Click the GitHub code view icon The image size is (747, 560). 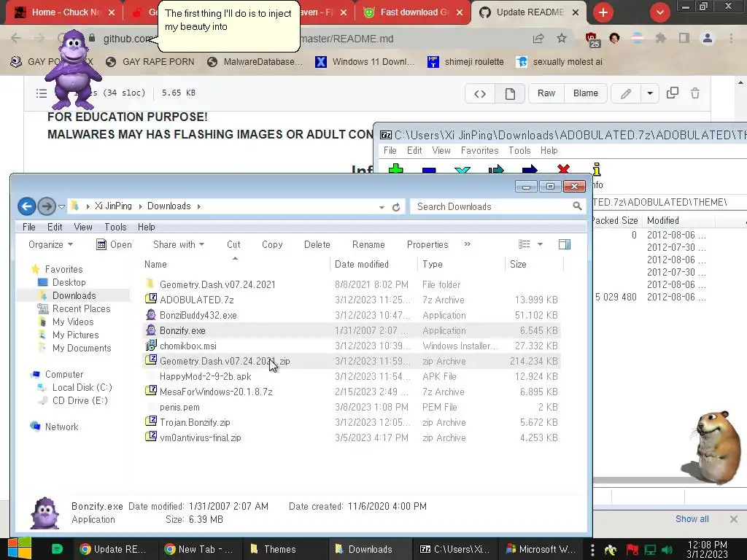pos(480,94)
